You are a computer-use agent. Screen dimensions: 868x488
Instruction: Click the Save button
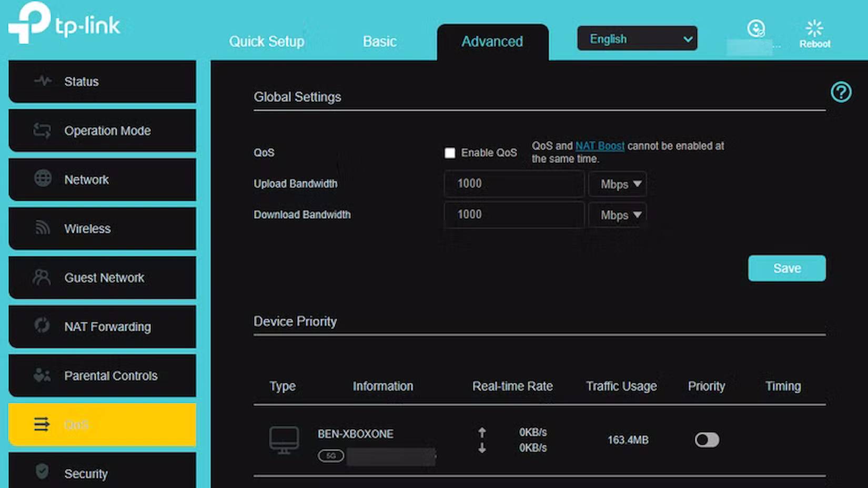(786, 268)
